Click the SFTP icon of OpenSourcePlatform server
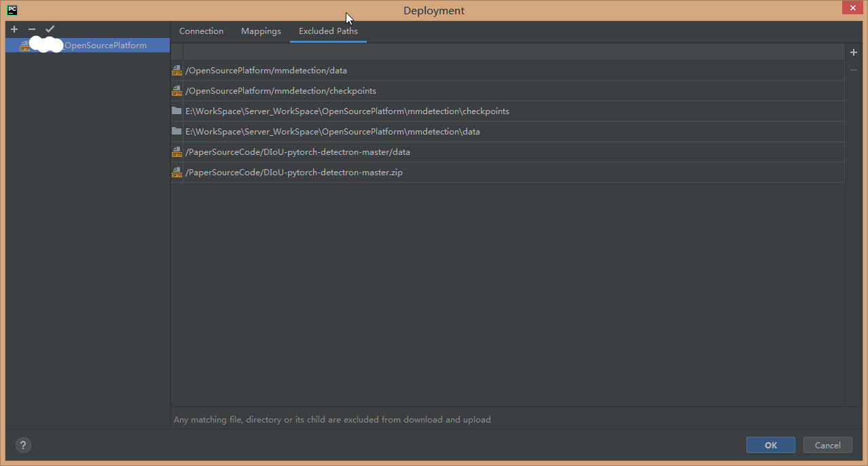This screenshot has height=466, width=868. [x=25, y=46]
